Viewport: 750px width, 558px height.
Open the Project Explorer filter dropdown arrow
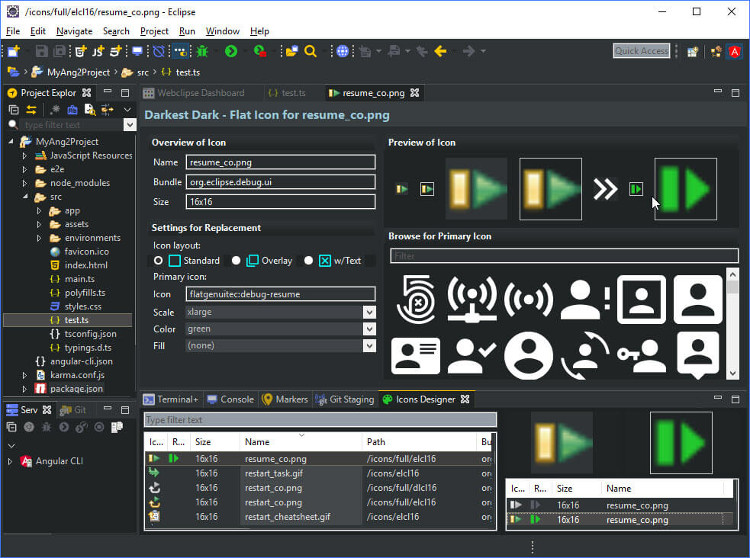click(x=130, y=125)
